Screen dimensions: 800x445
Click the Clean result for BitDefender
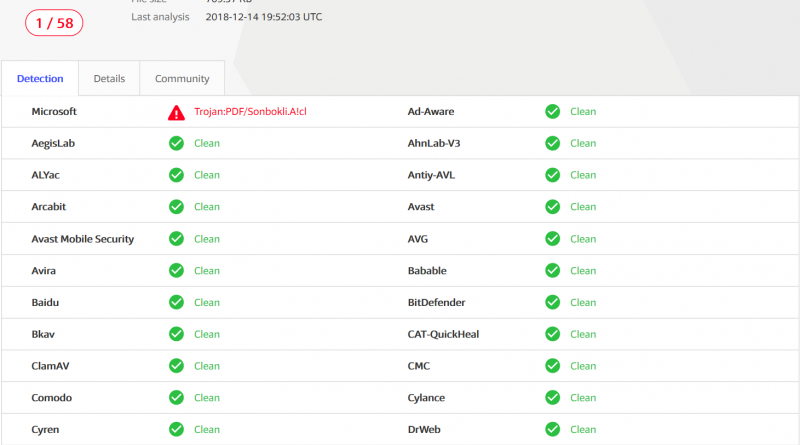point(583,302)
